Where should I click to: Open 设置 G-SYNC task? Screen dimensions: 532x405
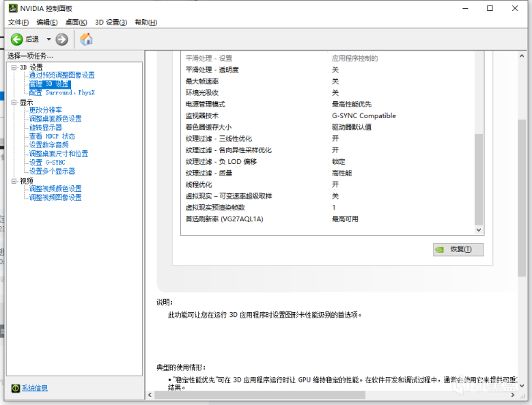pos(47,163)
